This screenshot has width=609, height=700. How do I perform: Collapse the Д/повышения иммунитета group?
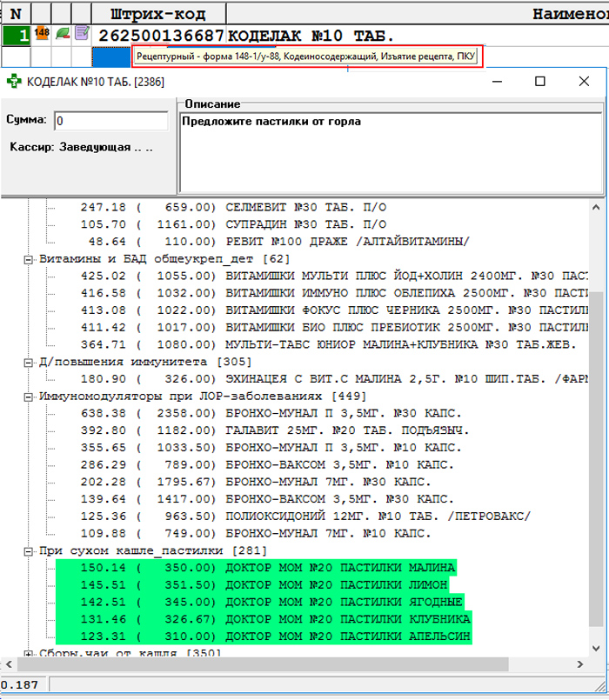tap(28, 363)
